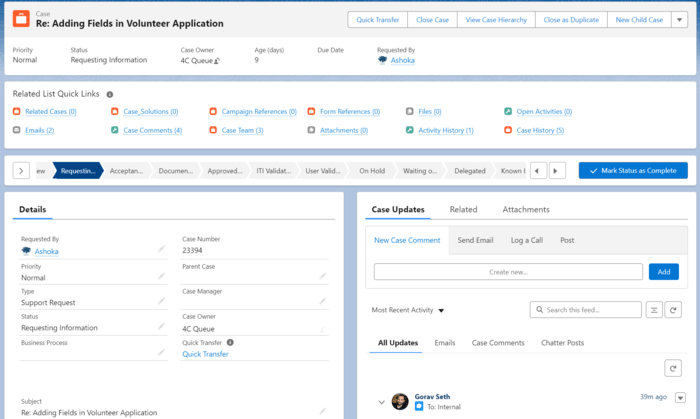Expand the Most Recent Activity sort dropdown
This screenshot has width=700, height=419.
441,311
